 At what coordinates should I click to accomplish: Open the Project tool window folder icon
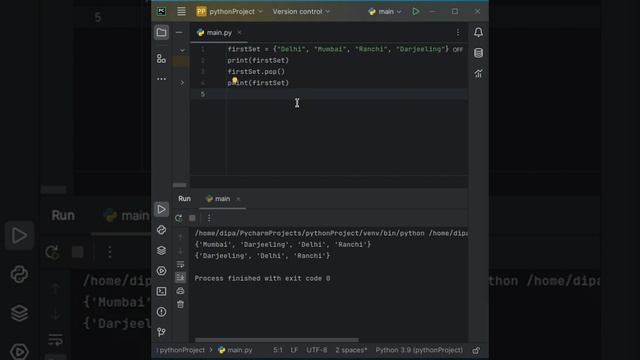click(x=161, y=32)
